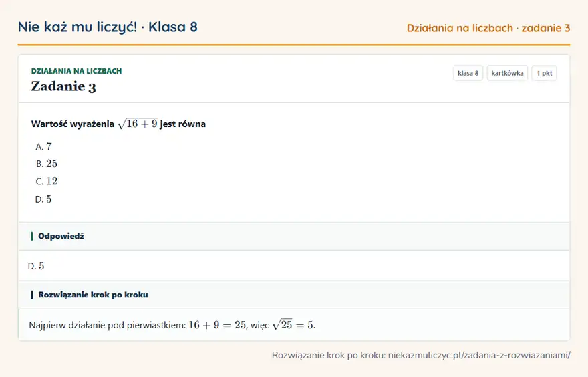Click the question text 'Wartość wyrażenia'
This screenshot has width=588, height=377.
coord(73,124)
